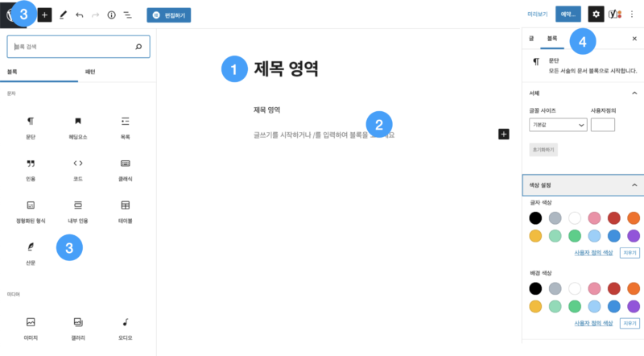Click the Undo arrow icon

point(79,15)
